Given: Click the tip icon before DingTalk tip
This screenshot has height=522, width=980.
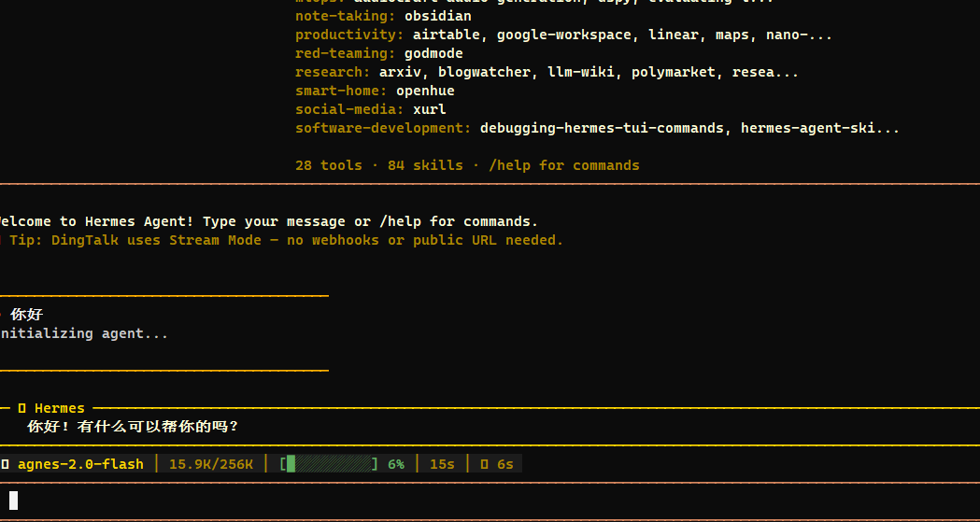Looking at the screenshot, I should point(1,240).
